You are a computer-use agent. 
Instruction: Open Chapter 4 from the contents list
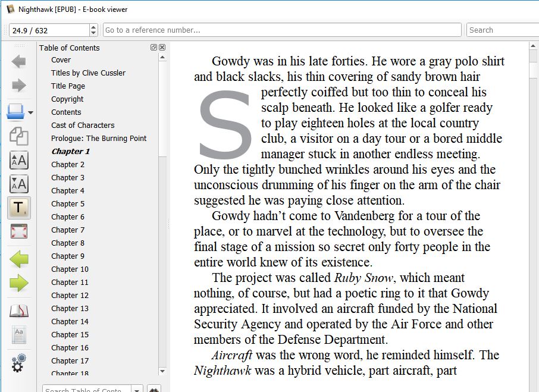(68, 191)
